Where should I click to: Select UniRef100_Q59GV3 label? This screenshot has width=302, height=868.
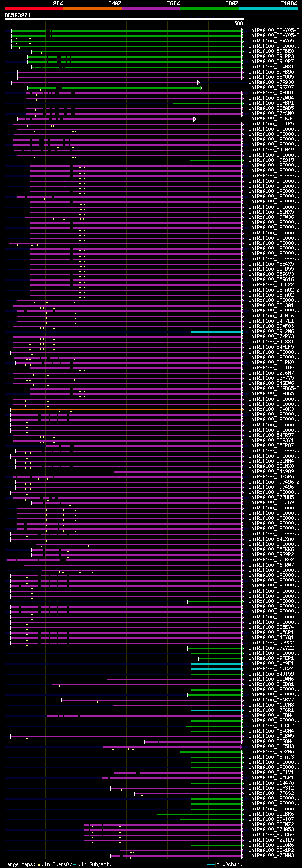tap(271, 274)
